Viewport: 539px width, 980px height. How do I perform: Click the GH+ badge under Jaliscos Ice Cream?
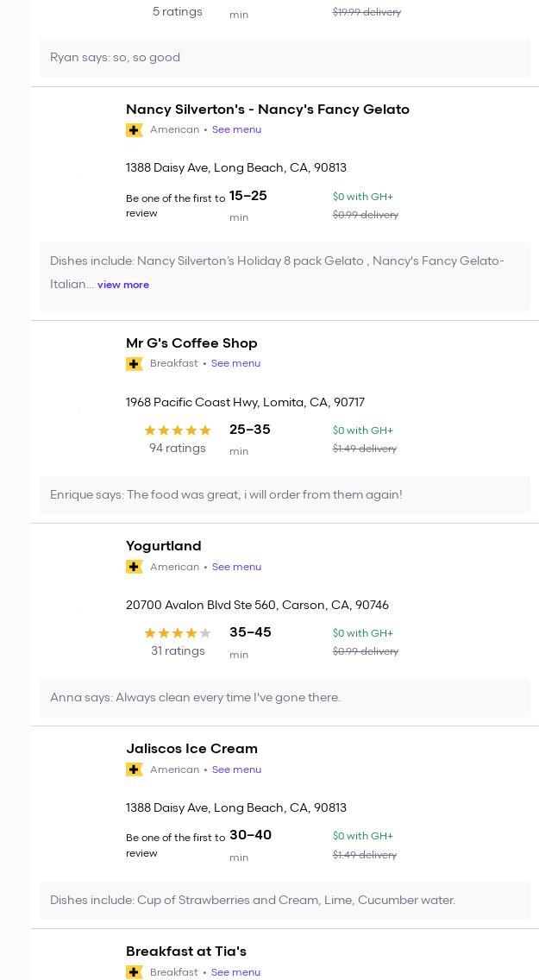click(x=135, y=770)
